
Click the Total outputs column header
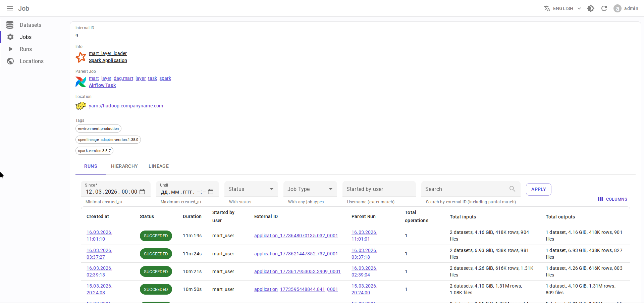click(x=560, y=217)
